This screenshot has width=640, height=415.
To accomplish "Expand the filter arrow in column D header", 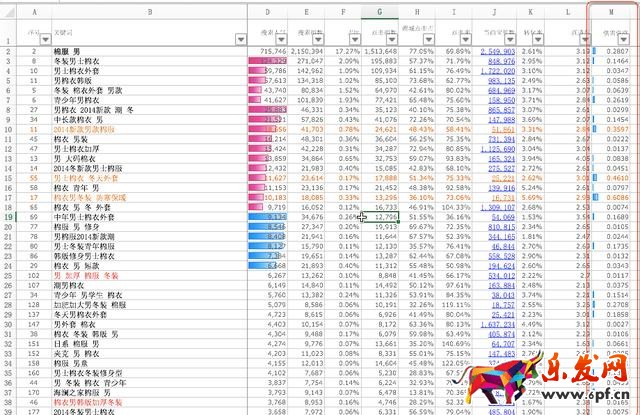I will tap(281, 39).
